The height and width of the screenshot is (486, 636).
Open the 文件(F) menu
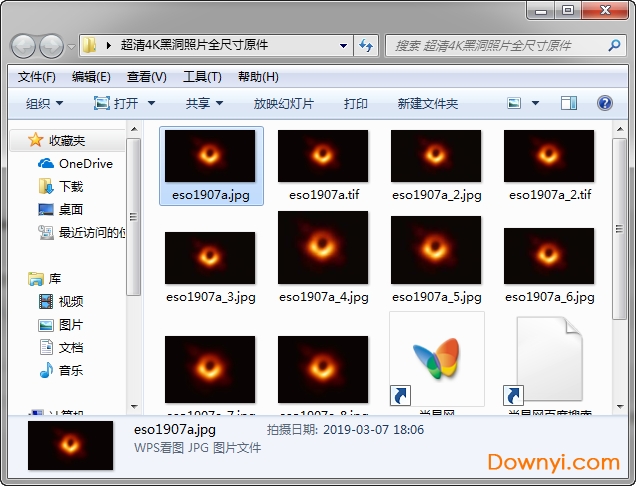(36, 77)
